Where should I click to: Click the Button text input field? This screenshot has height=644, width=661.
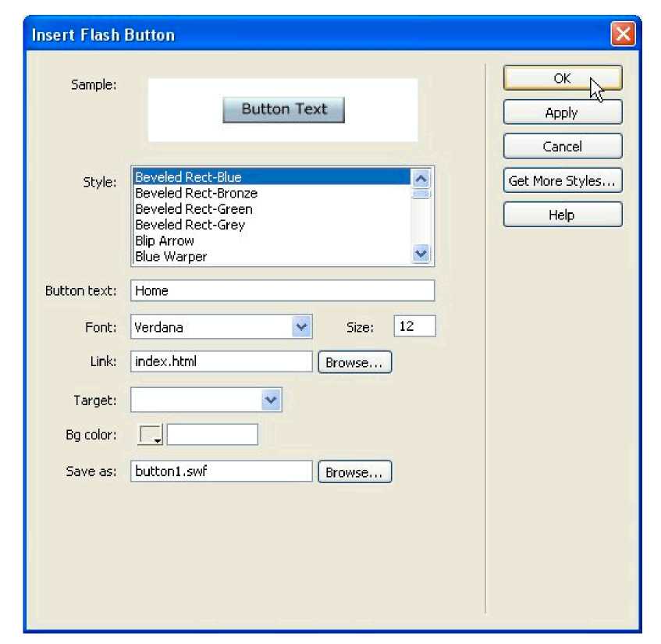point(283,290)
